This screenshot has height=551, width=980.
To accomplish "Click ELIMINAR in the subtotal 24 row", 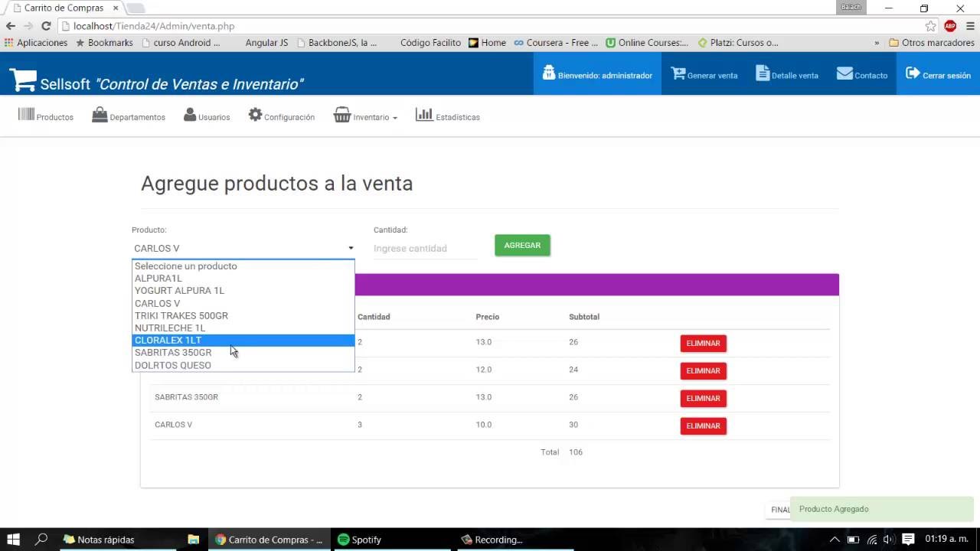I will (x=703, y=371).
